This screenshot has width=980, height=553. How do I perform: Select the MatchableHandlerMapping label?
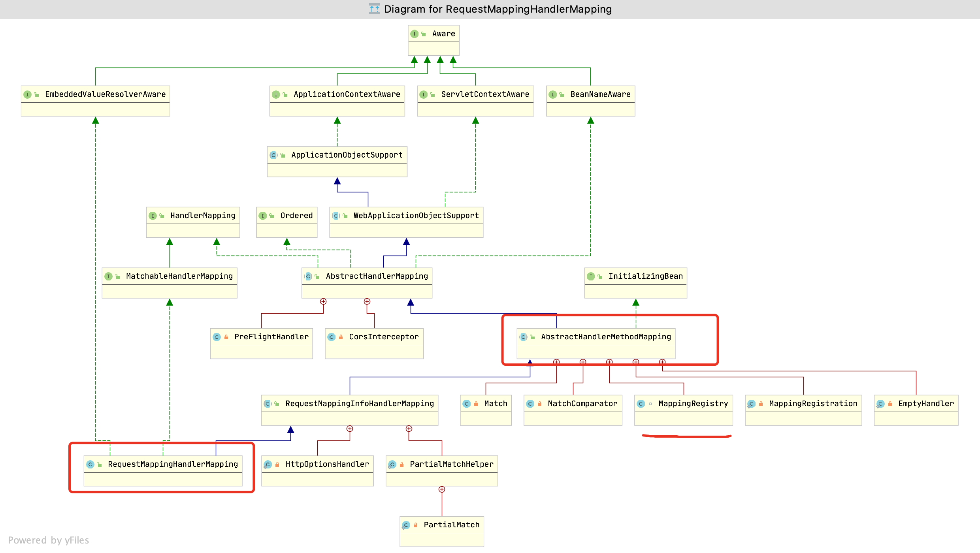179,276
